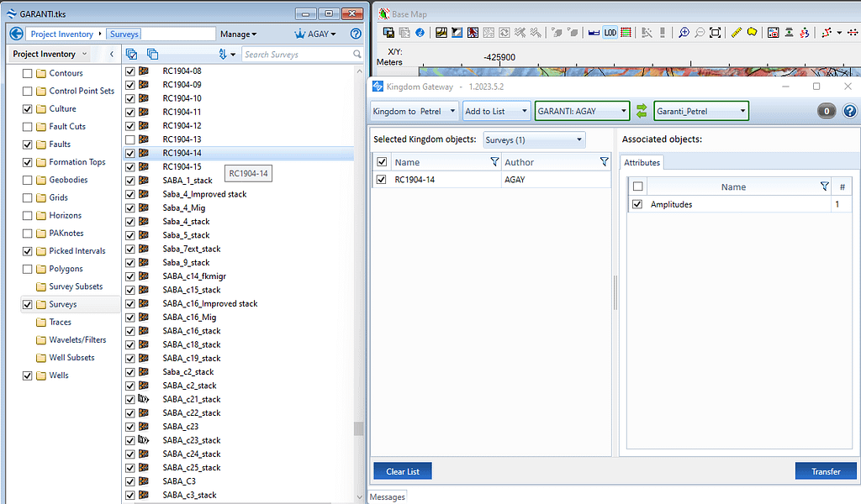The width and height of the screenshot is (861, 504).
Task: Select the Faults category in inventory
Action: 60,144
